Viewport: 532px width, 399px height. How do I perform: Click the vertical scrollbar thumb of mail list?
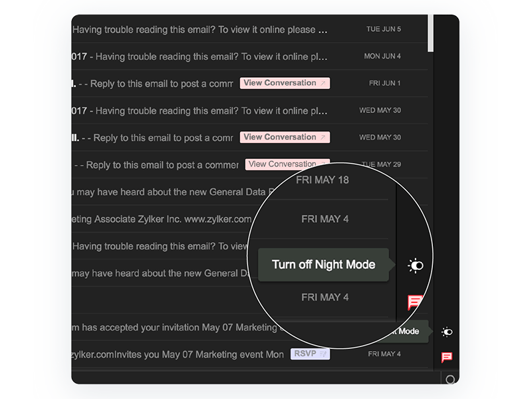tap(431, 33)
